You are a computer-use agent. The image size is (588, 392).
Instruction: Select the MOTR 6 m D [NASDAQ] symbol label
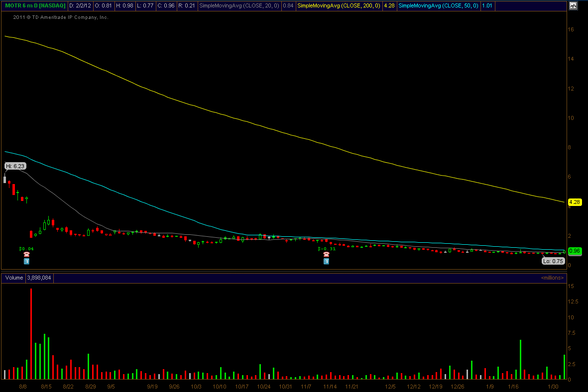[x=35, y=5]
